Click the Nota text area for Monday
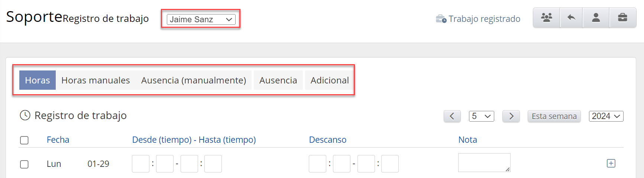This screenshot has height=178, width=644. tap(484, 162)
